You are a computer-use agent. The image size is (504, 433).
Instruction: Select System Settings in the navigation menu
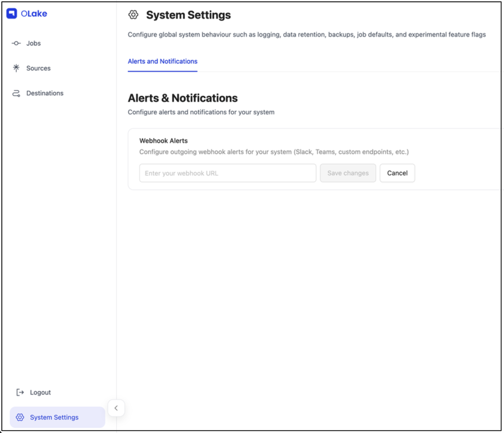click(x=54, y=417)
